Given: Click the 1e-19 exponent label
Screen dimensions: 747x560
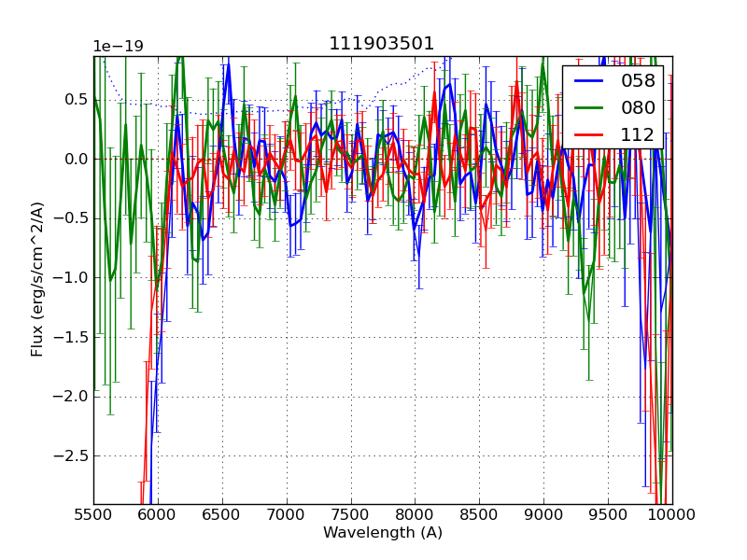Looking at the screenshot, I should pos(116,47).
